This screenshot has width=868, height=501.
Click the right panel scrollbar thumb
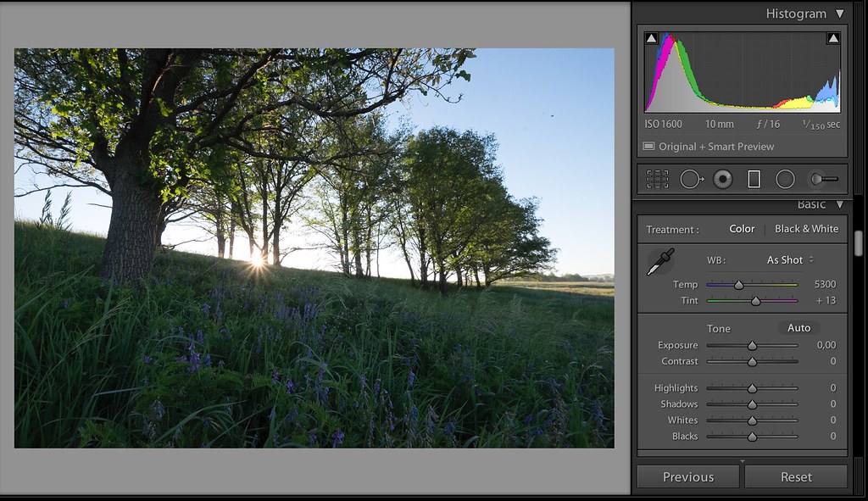859,243
